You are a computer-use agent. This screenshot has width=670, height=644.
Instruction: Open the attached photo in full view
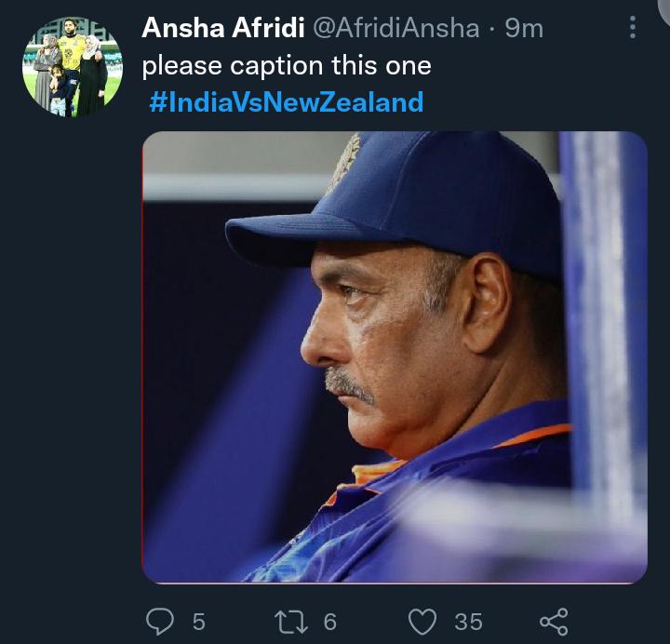(x=395, y=357)
